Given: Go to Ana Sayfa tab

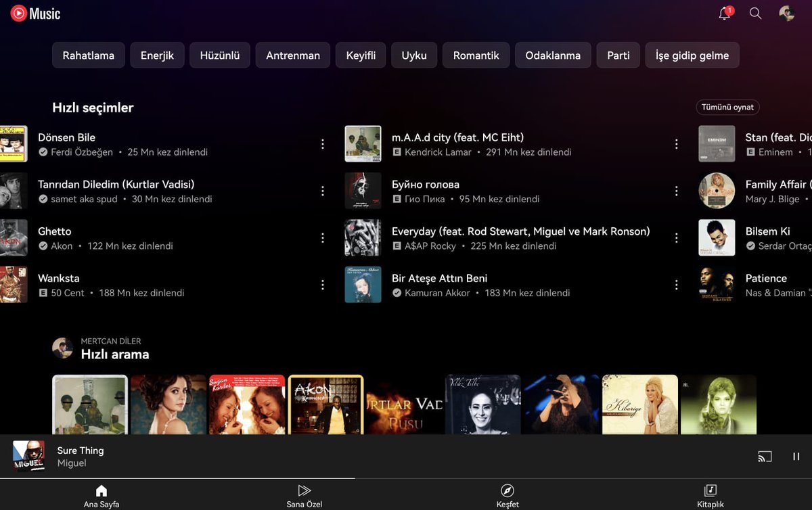Looking at the screenshot, I should point(101,496).
